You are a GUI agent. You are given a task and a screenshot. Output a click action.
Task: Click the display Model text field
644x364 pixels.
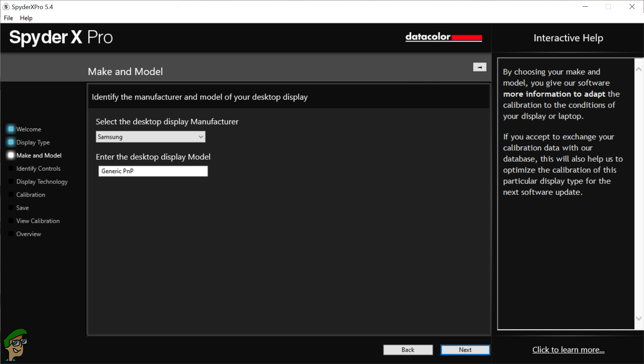(153, 171)
